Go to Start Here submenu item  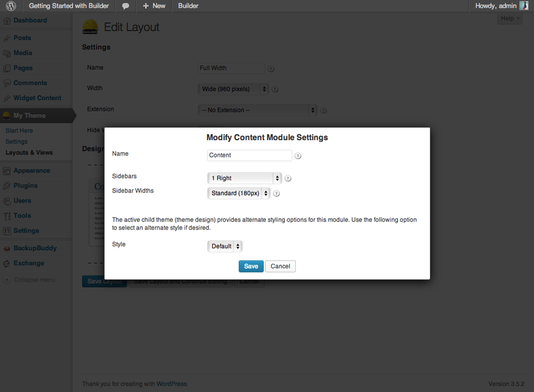pos(19,130)
